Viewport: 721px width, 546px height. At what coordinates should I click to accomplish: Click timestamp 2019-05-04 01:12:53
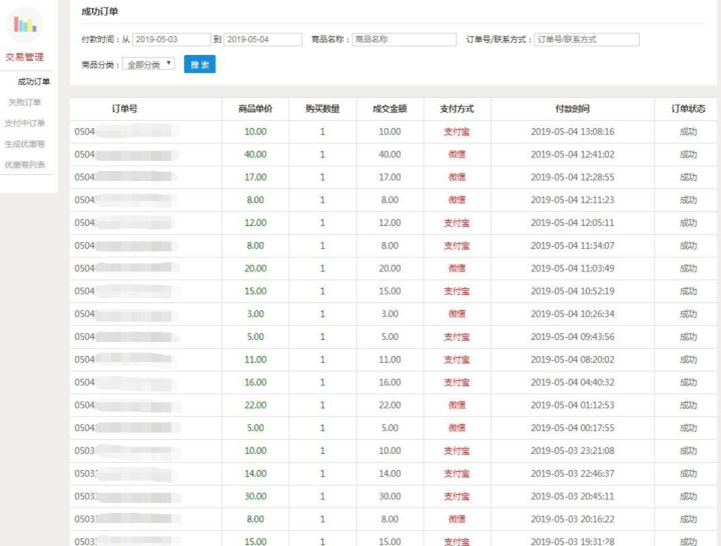point(572,405)
